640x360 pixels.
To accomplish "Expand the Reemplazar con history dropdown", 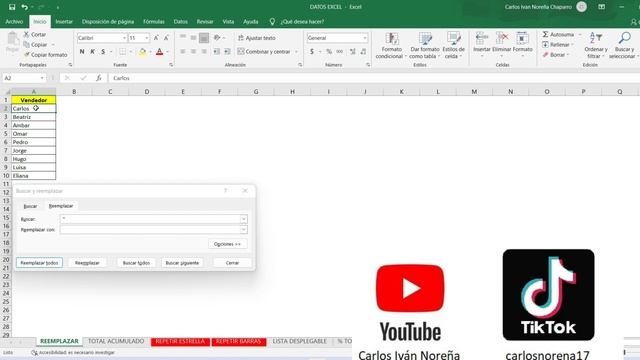I will pos(244,230).
